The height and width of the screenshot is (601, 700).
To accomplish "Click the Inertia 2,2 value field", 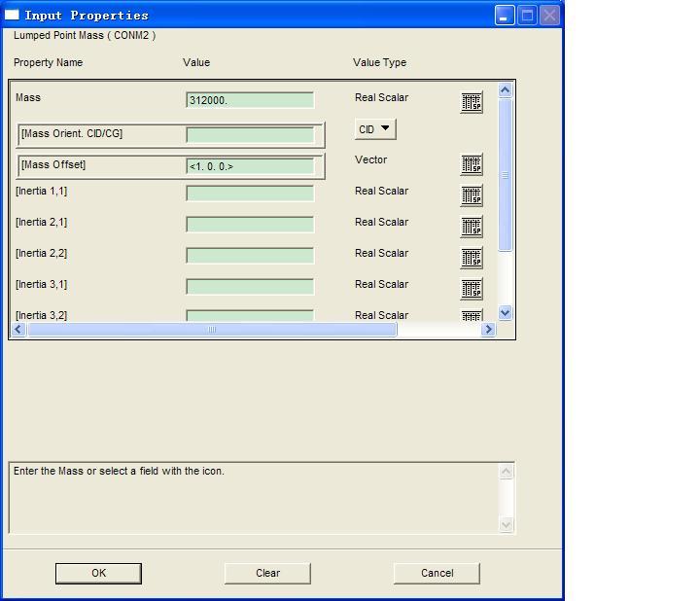I will (250, 256).
